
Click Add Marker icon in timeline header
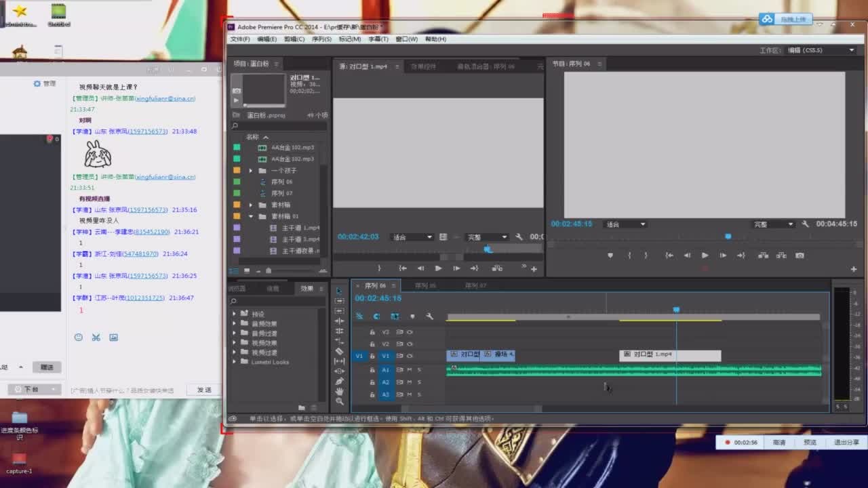pos(412,317)
